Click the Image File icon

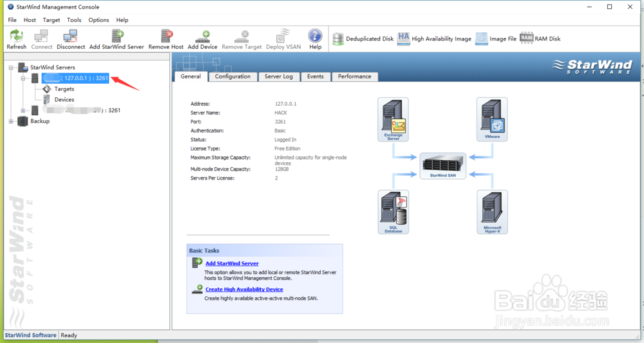481,39
